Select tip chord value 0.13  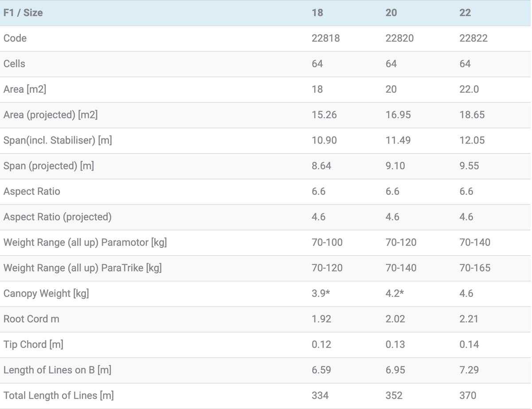click(x=395, y=345)
